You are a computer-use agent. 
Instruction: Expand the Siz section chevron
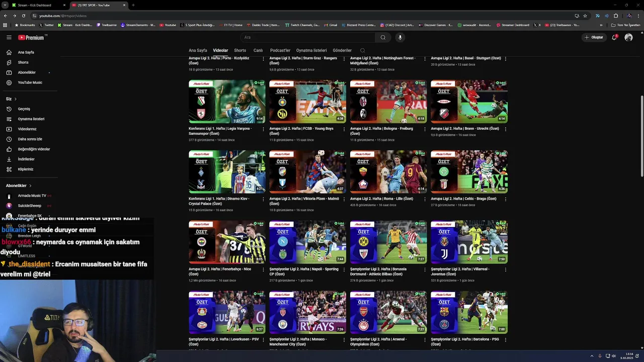coord(15,99)
